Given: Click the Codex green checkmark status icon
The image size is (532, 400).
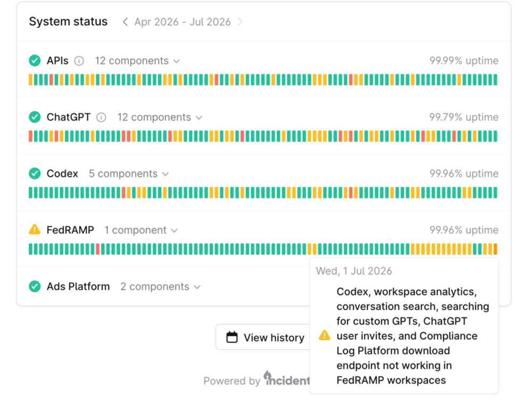Looking at the screenshot, I should click(x=35, y=173).
